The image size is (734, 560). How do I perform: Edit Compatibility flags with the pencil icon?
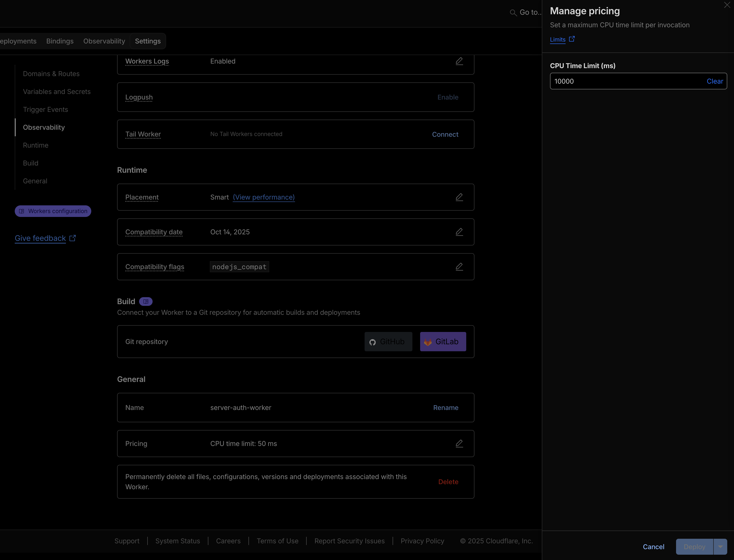pos(459,267)
